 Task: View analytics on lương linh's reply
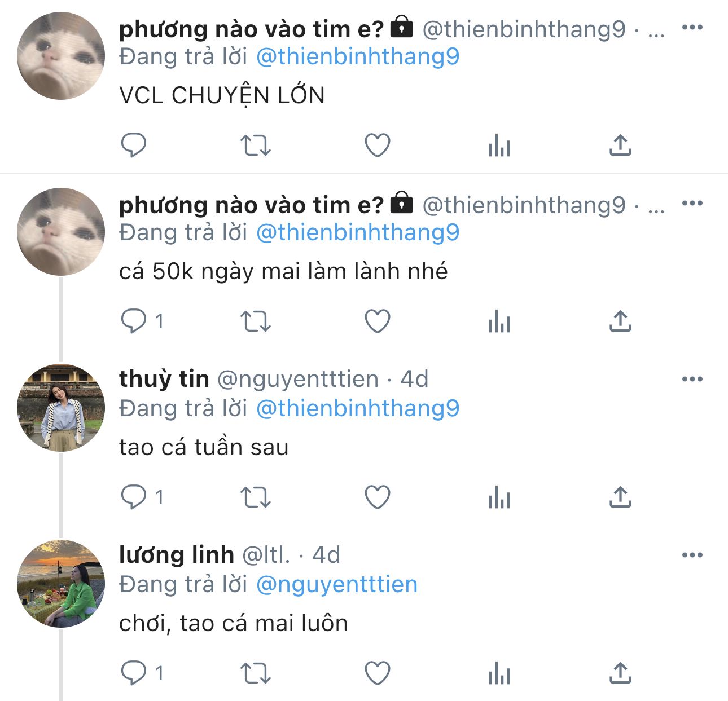[x=499, y=673]
